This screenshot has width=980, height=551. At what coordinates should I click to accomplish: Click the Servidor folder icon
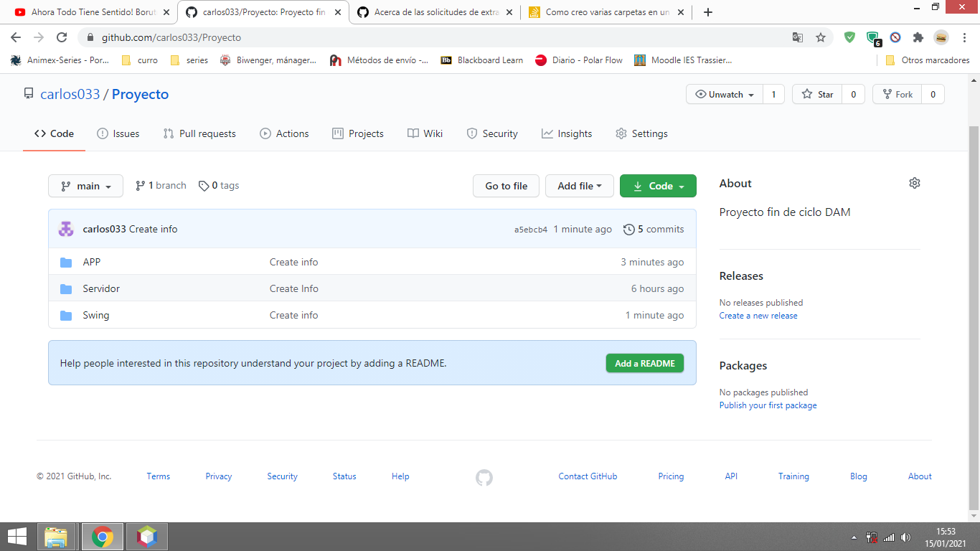coord(66,288)
